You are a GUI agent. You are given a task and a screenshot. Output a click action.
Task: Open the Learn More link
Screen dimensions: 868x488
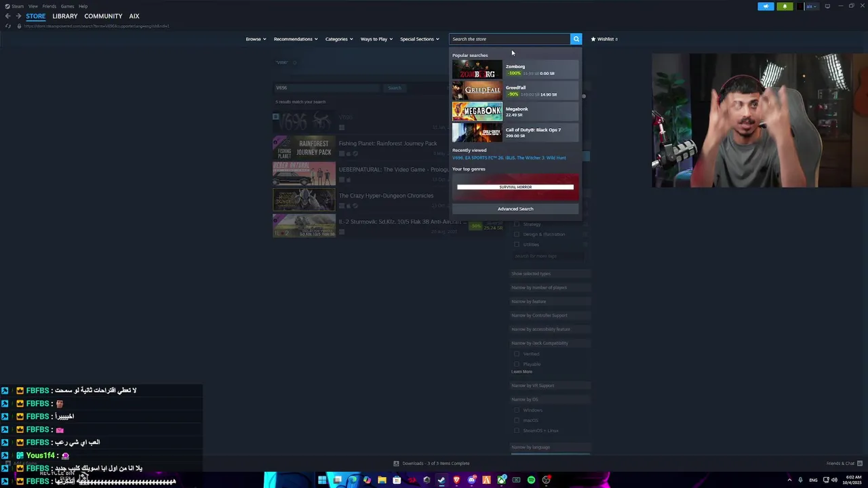pyautogui.click(x=521, y=372)
